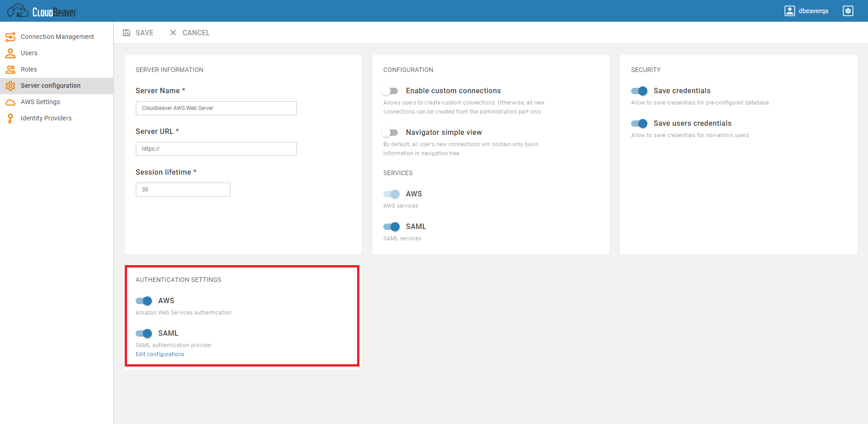Disable Save users credentials
This screenshot has width=868, height=424.
tap(639, 124)
